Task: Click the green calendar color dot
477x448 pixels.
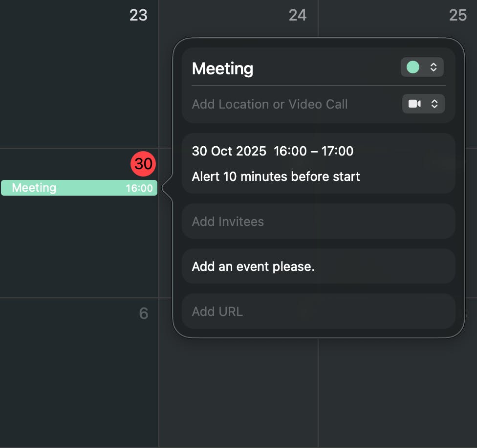Action: pos(413,67)
